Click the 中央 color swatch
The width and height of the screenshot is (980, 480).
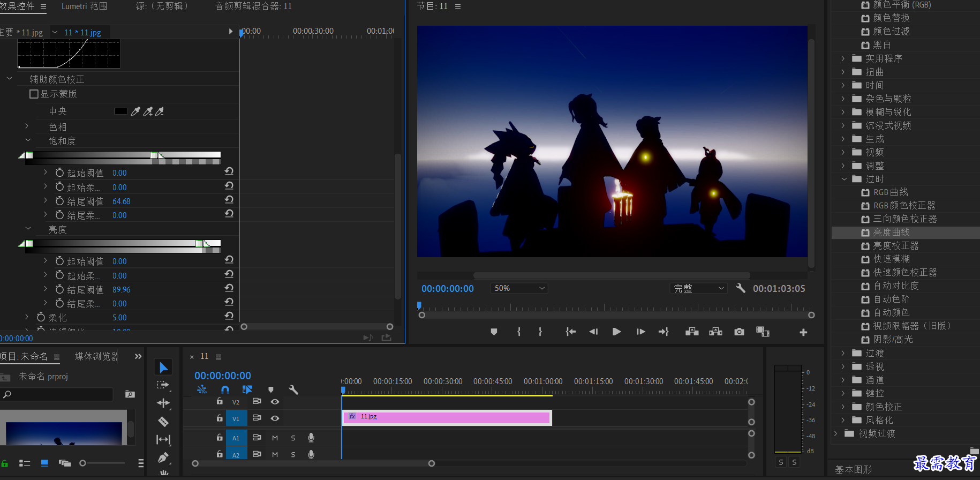(x=120, y=111)
